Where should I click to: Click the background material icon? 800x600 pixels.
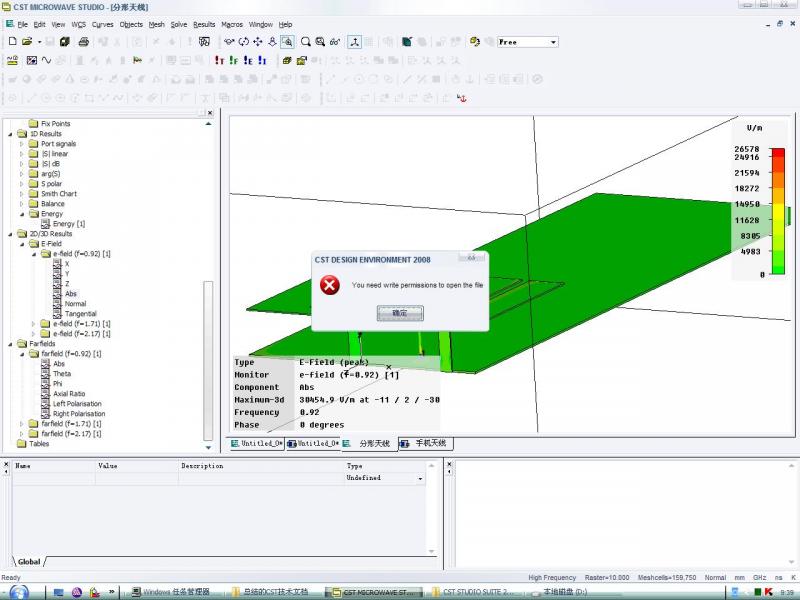[32, 61]
